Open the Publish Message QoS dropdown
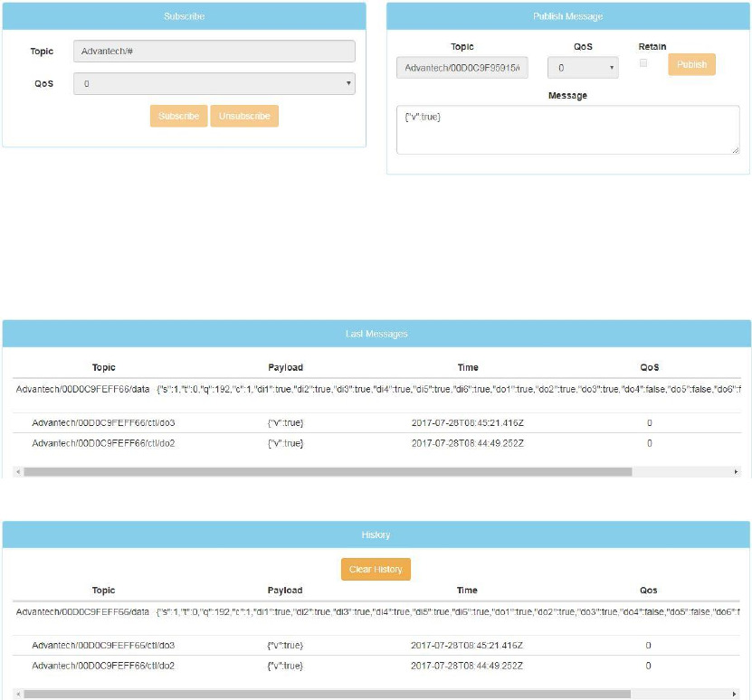The height and width of the screenshot is (700, 752). [582, 68]
